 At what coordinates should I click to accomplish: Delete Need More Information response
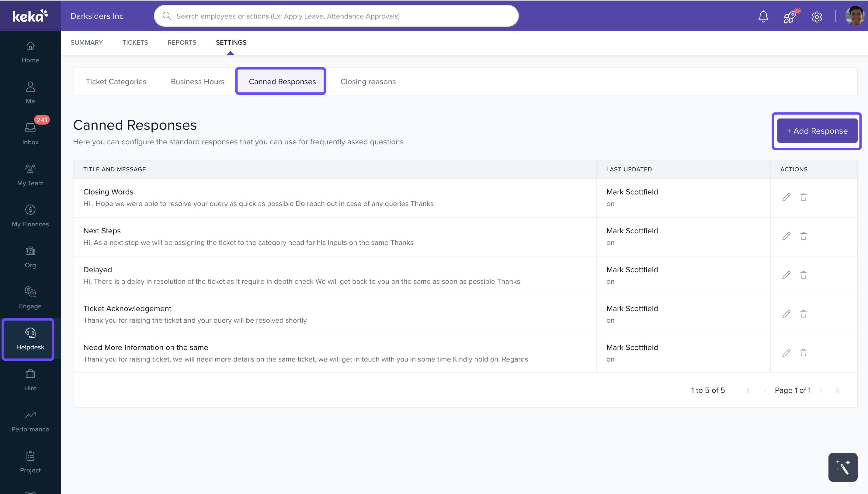pos(803,353)
